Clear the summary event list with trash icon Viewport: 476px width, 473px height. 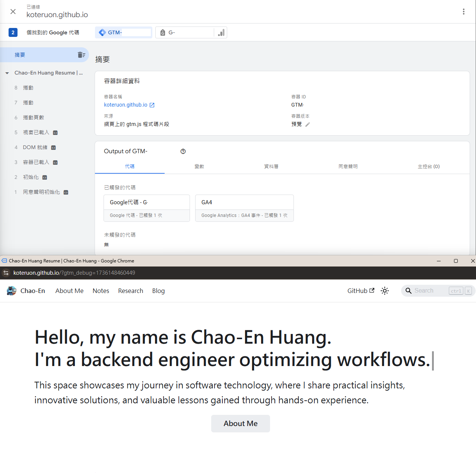pos(81,54)
